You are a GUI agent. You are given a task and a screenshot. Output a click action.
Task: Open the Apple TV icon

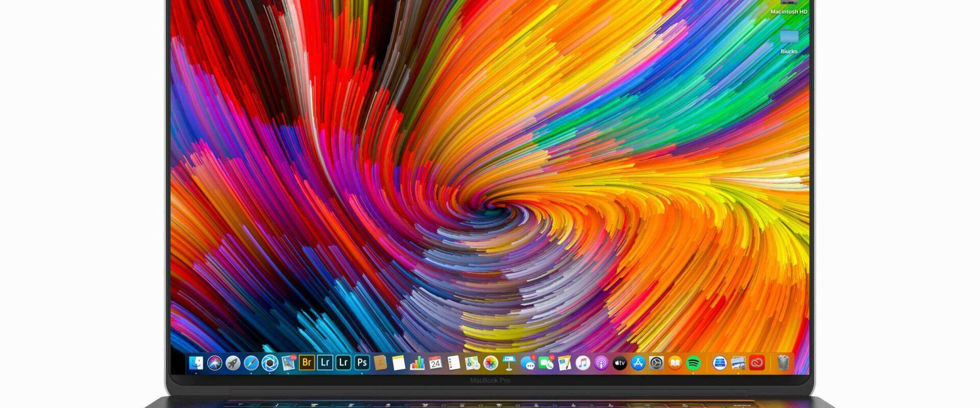click(x=620, y=363)
